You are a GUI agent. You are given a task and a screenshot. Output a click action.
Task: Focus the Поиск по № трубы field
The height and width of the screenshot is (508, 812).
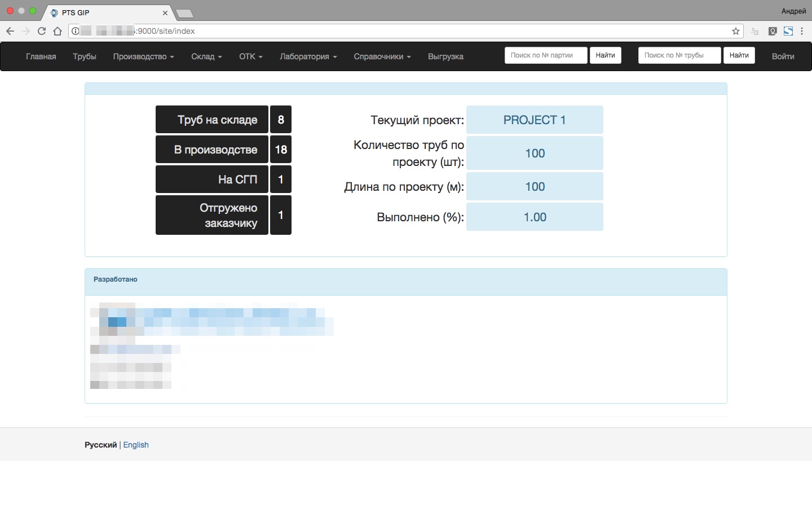click(679, 55)
